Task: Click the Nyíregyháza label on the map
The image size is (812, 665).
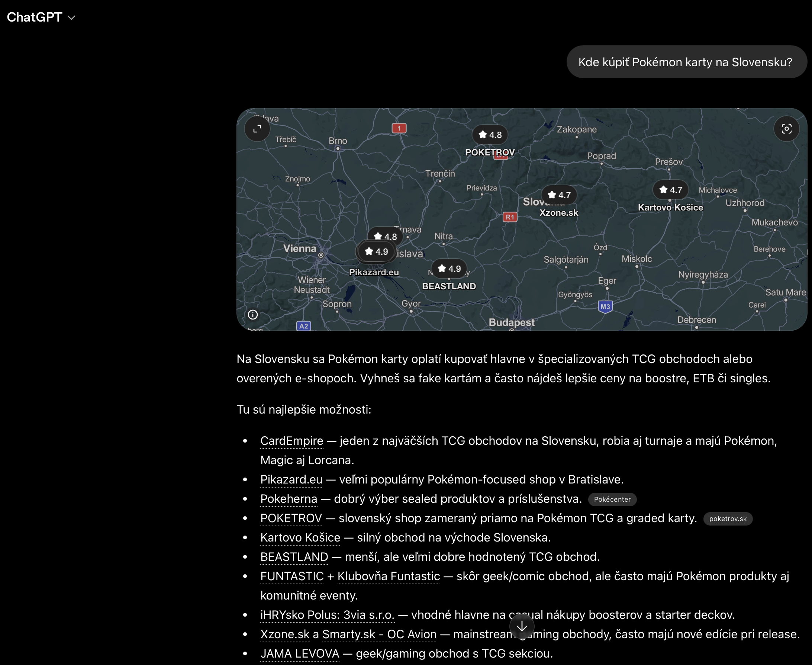Action: [703, 274]
